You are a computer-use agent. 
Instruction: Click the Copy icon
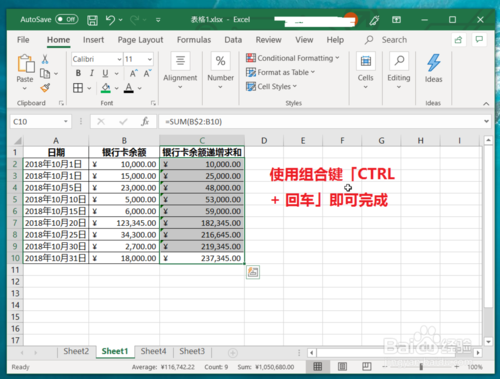click(x=45, y=73)
